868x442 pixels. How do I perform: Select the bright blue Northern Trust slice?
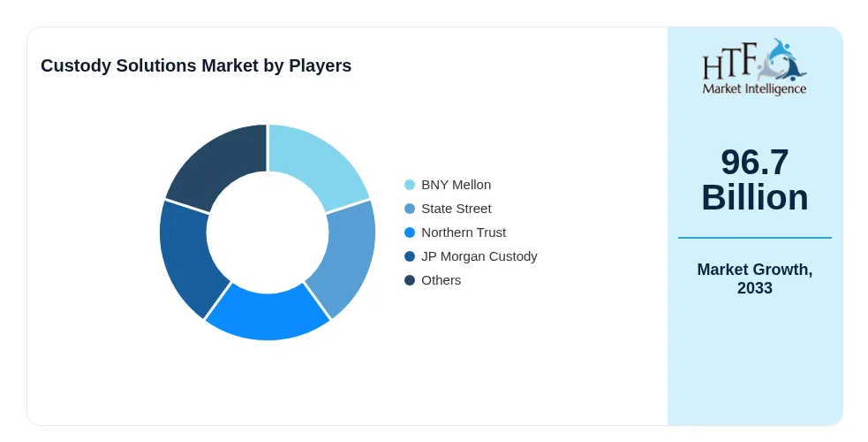(x=268, y=314)
